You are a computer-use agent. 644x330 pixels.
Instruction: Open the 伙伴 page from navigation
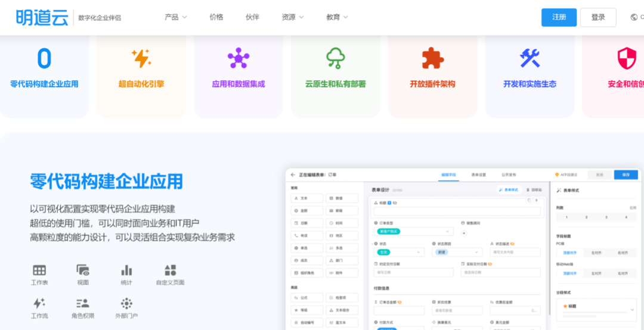[252, 17]
